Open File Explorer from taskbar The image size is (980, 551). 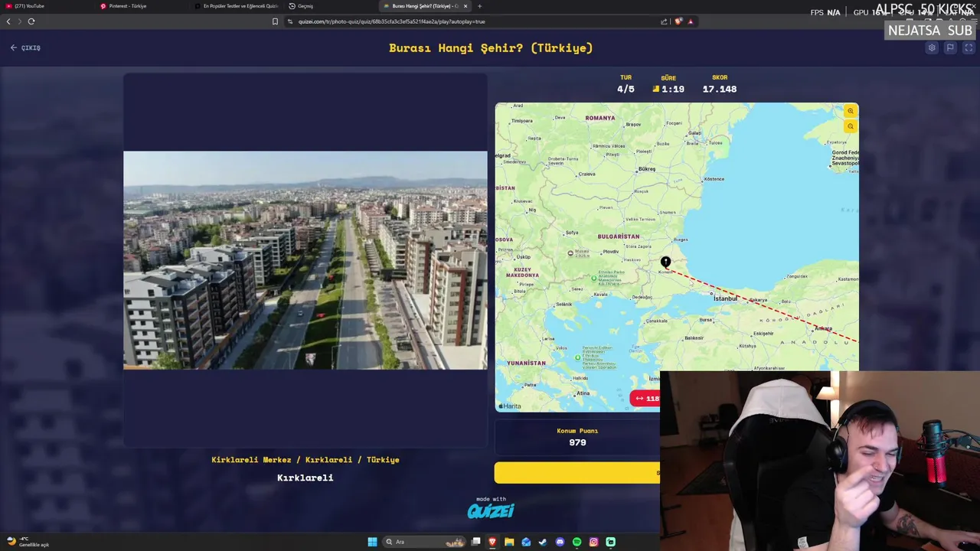509,542
